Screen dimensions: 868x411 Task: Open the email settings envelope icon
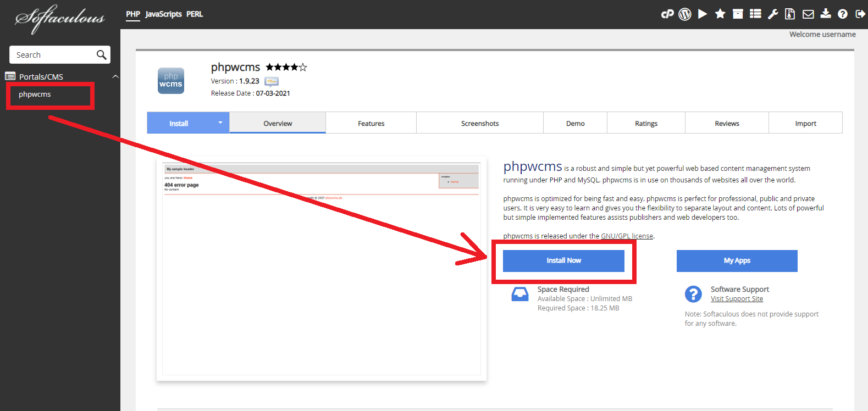[808, 14]
